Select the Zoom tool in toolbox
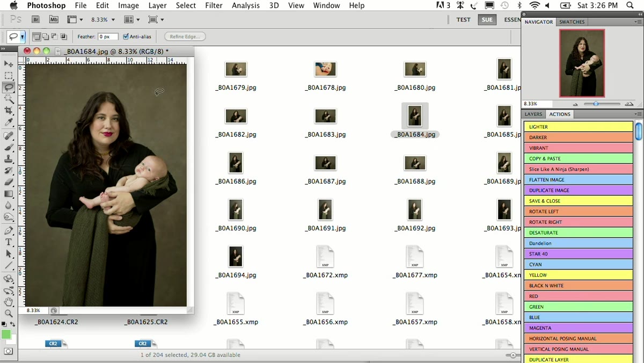Image resolution: width=644 pixels, height=363 pixels. (9, 313)
